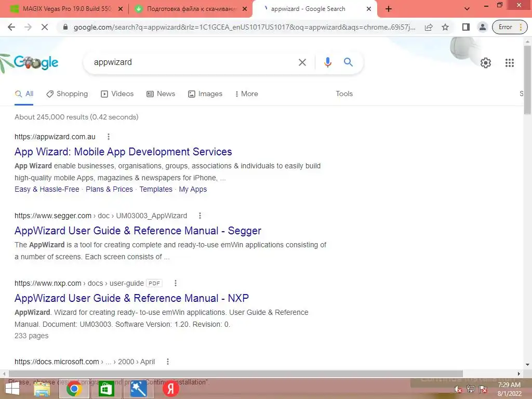This screenshot has height=399, width=532.
Task: Click the scroll-right arrow of horizontal scrollbar
Action: coord(519,374)
